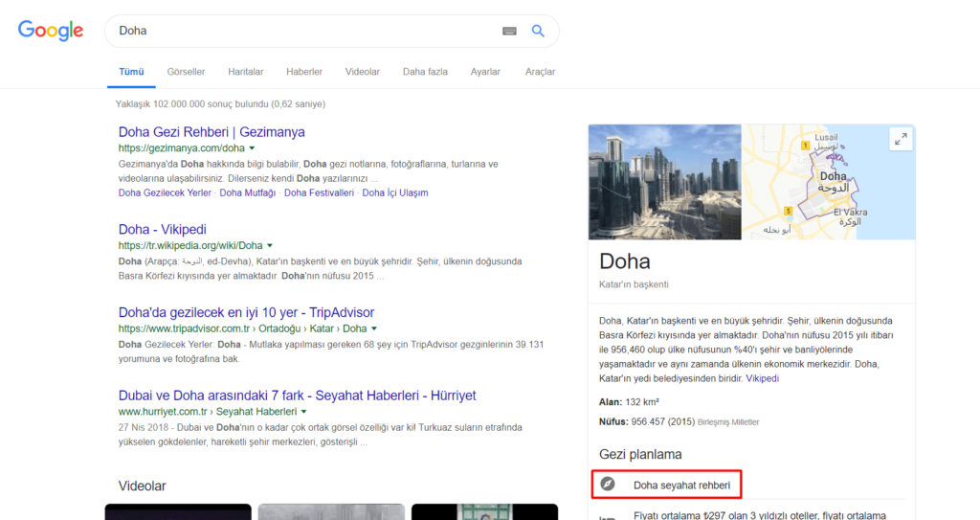Image resolution: width=980 pixels, height=520 pixels.
Task: Follow the Doha Mutfağı sitelink
Action: tap(248, 192)
